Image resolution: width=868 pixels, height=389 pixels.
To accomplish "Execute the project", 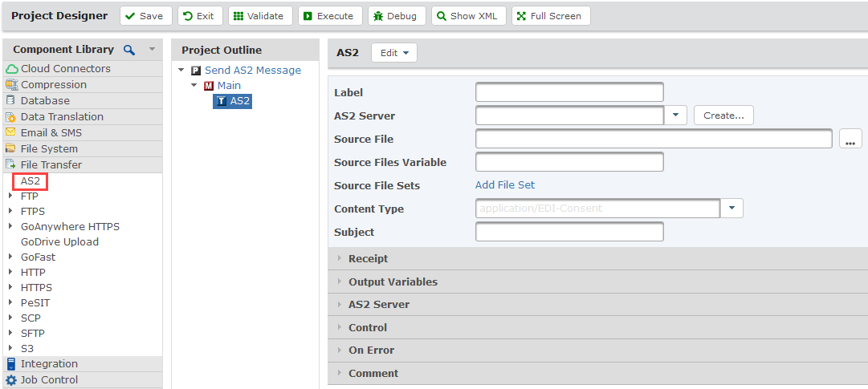I will coord(330,16).
